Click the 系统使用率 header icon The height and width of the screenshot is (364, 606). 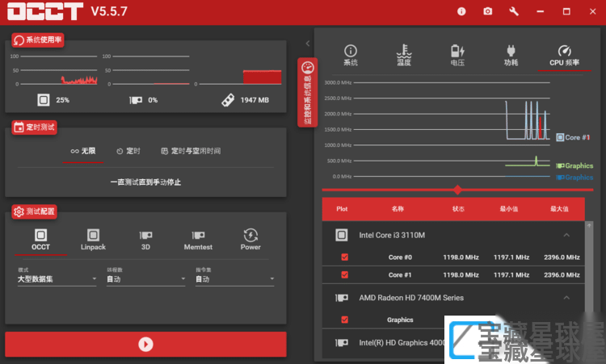[19, 40]
